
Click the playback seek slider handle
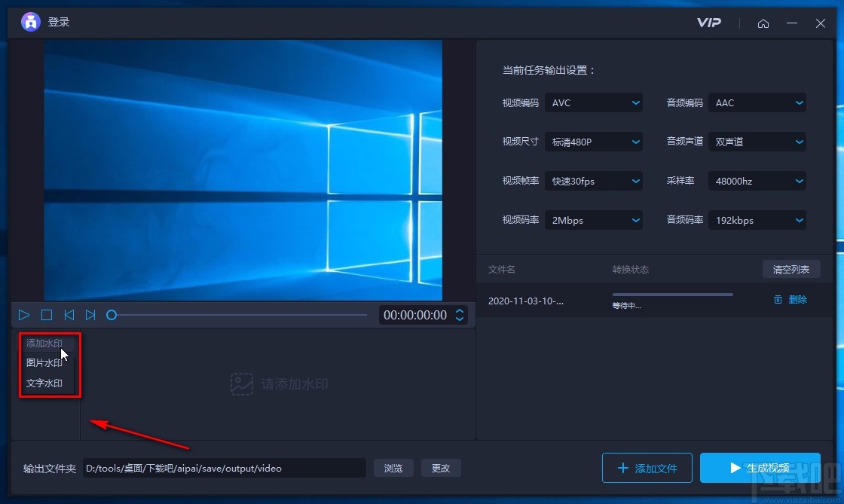click(112, 315)
